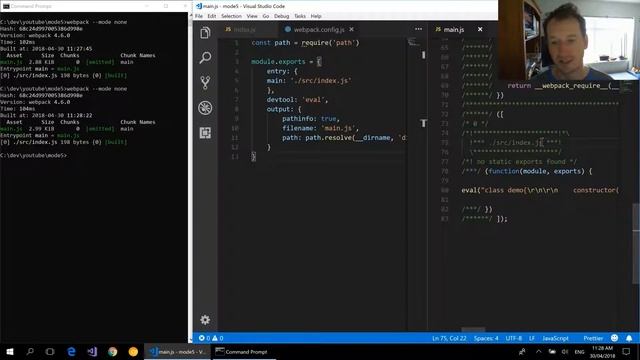Click the warnings count in status bar
640x360 pixels.
coord(218,338)
